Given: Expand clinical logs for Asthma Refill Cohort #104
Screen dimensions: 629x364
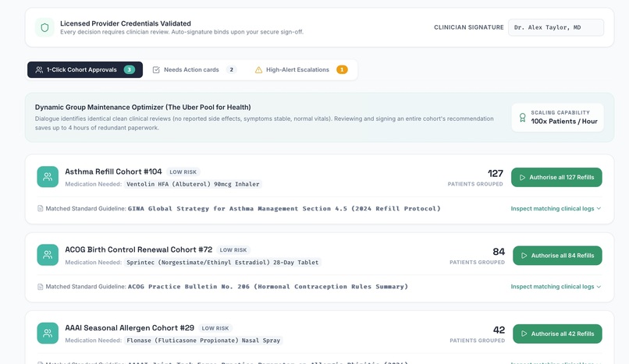Looking at the screenshot, I should point(556,209).
